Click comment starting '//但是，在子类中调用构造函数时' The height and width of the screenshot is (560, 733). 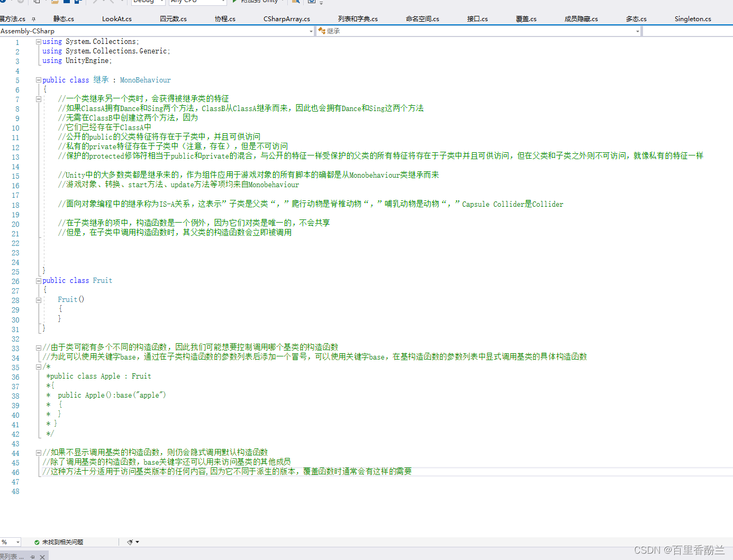175,233
